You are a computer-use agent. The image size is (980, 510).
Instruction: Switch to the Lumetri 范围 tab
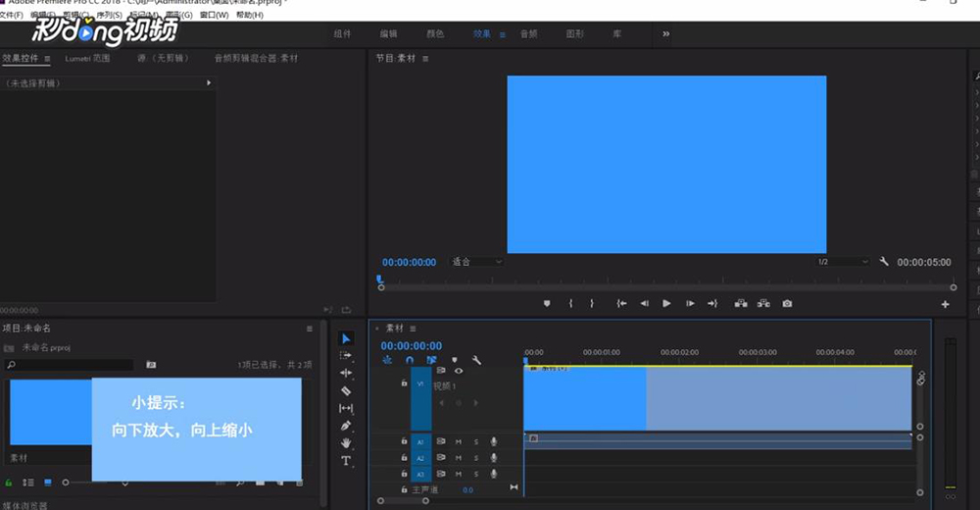tap(87, 58)
